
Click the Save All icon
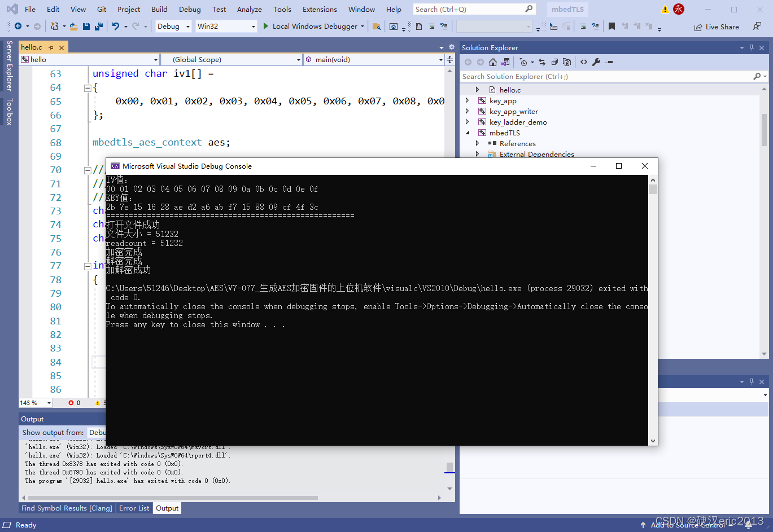(x=98, y=26)
